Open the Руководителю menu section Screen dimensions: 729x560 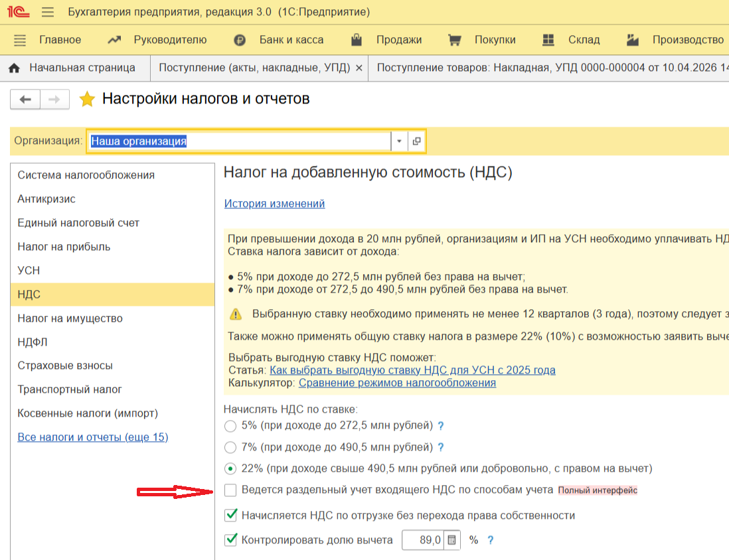(170, 40)
